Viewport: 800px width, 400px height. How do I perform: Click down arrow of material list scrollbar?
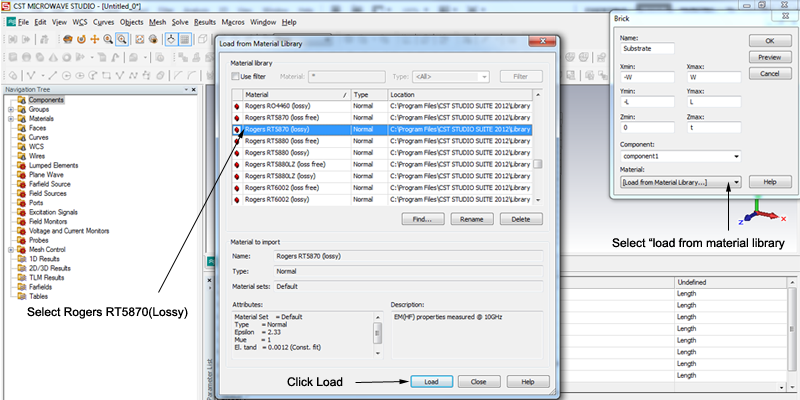[538, 200]
